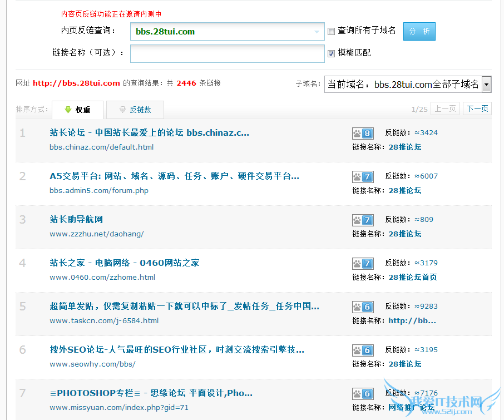
Task: Click http://bb... anchor in taskcn row
Action: point(412,321)
